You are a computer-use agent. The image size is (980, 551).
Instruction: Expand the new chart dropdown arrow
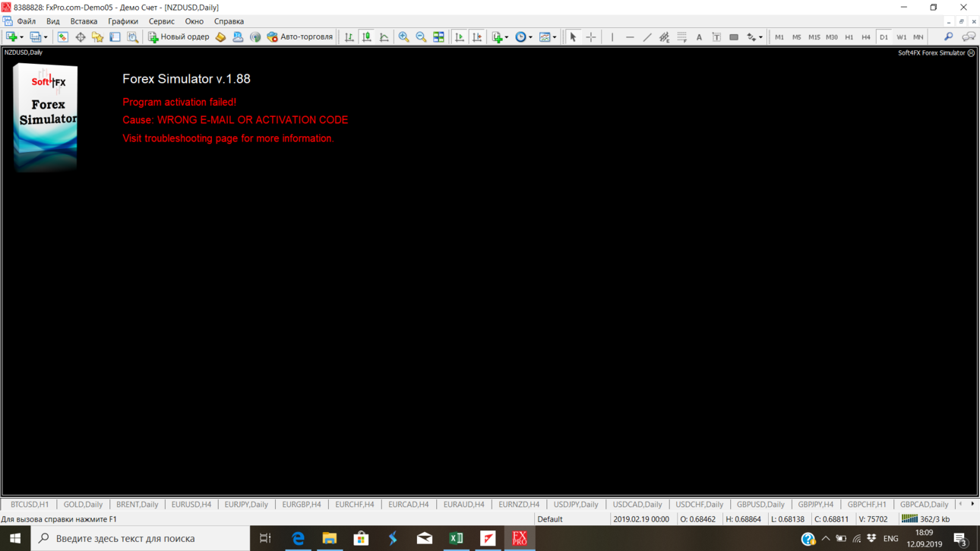21,37
